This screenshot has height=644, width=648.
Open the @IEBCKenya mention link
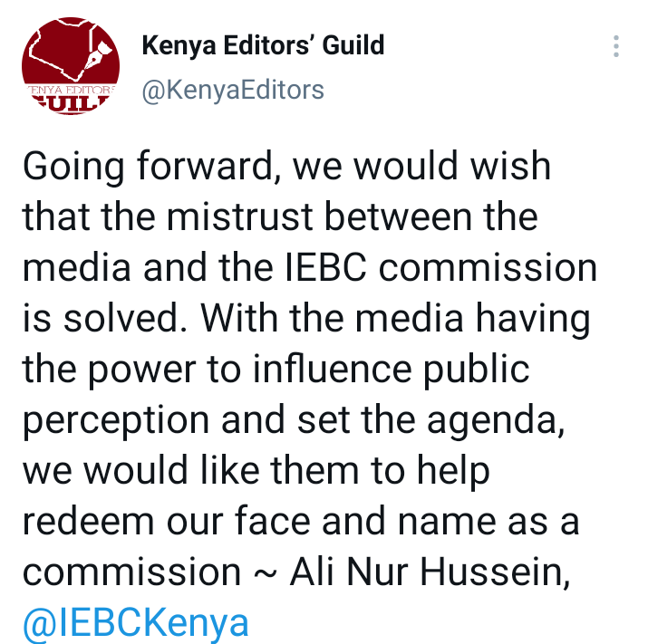136,622
